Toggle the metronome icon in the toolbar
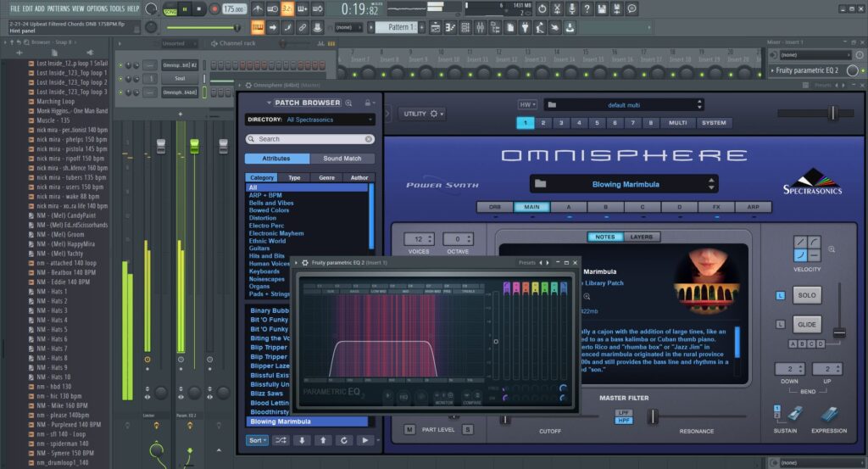The width and height of the screenshot is (868, 469). (258, 8)
